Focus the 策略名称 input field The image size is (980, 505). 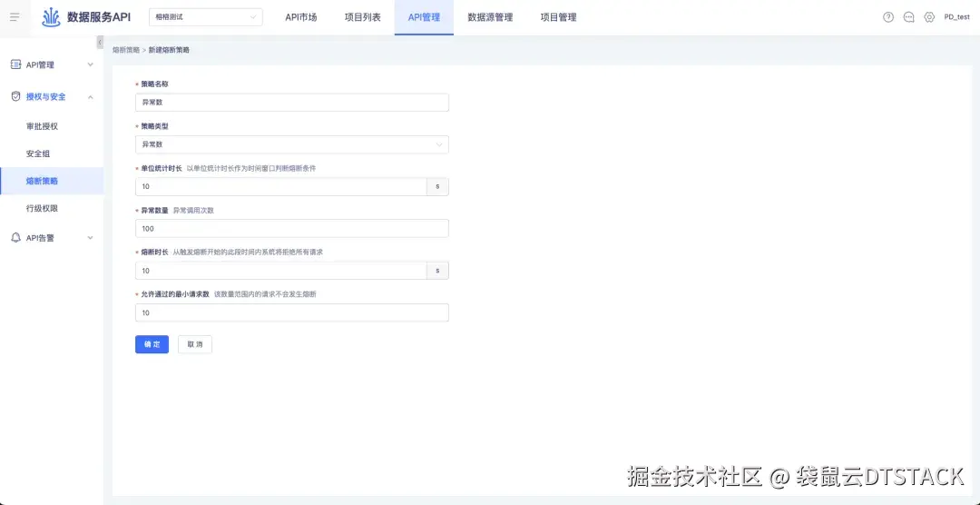292,102
